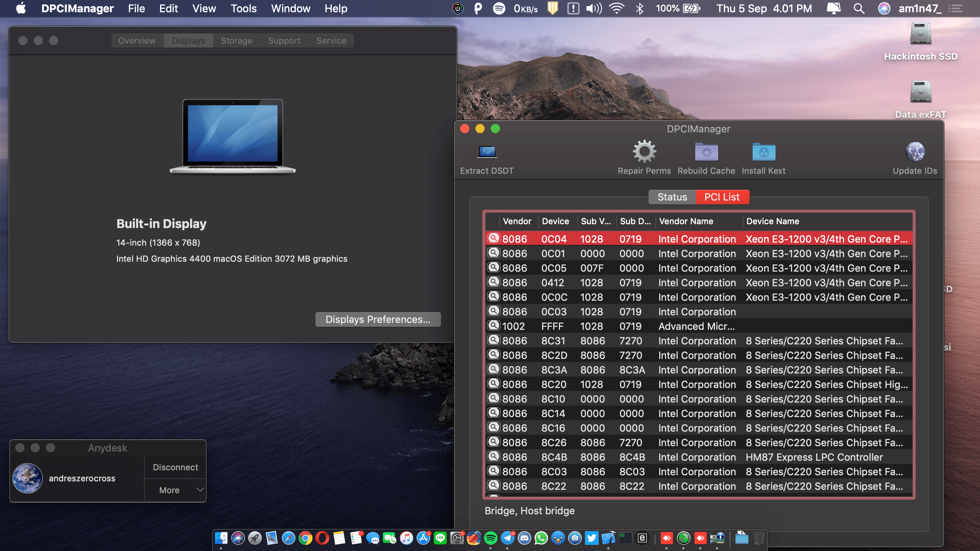
Task: Select the row with device ID 8C31
Action: [x=699, y=341]
